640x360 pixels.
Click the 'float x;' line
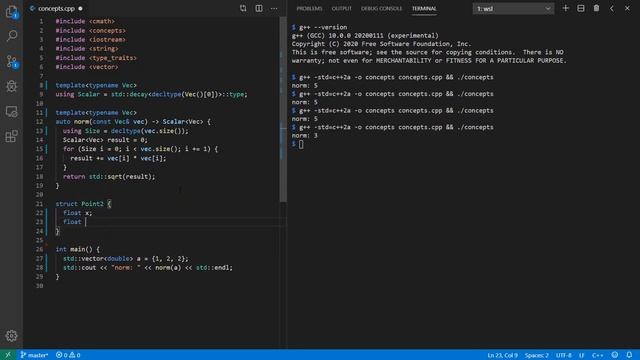click(78, 213)
